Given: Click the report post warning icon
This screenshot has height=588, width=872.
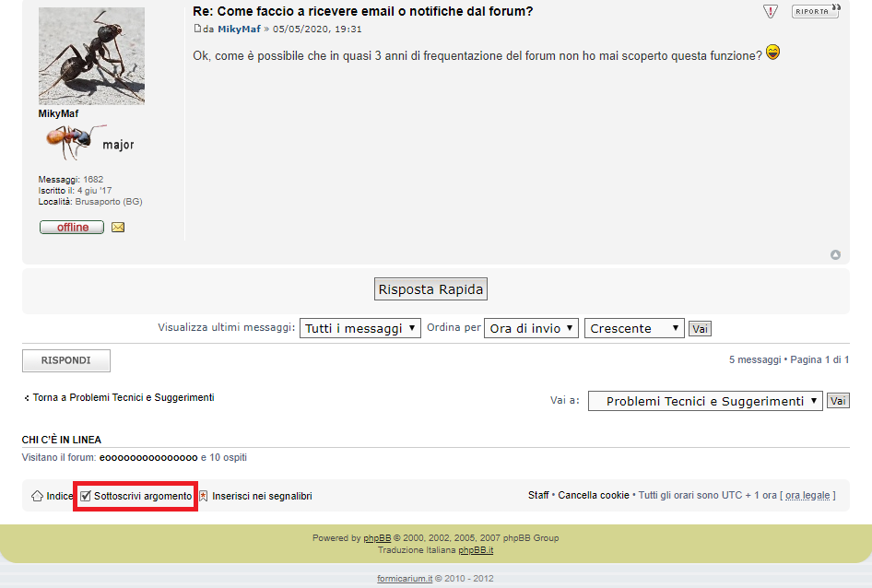Looking at the screenshot, I should [x=771, y=11].
